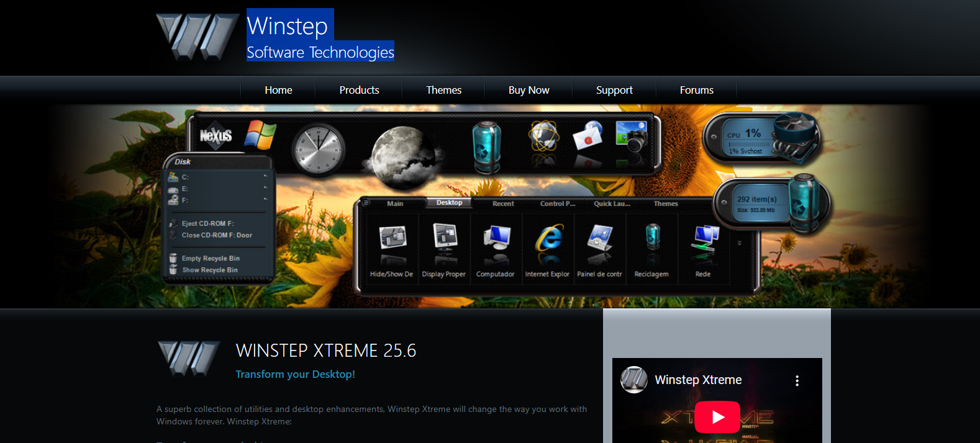
Task: Open the Display Properties icon
Action: 444,237
